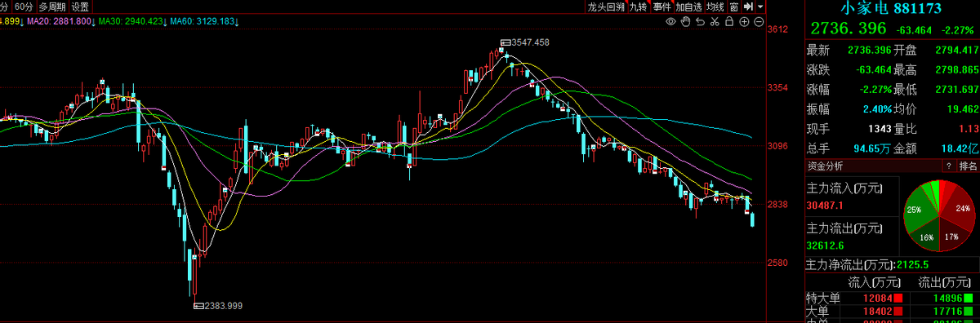
Task: Toggle the chart lock icon
Action: click(729, 22)
